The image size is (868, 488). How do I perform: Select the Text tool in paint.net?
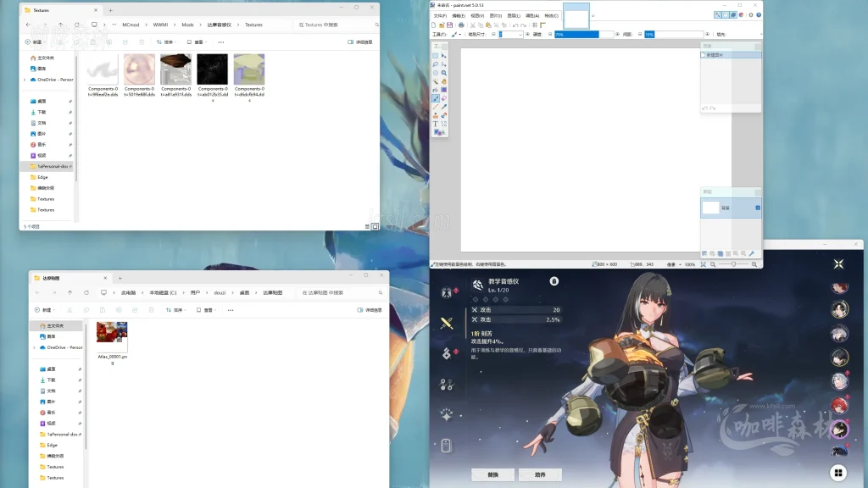pos(436,124)
